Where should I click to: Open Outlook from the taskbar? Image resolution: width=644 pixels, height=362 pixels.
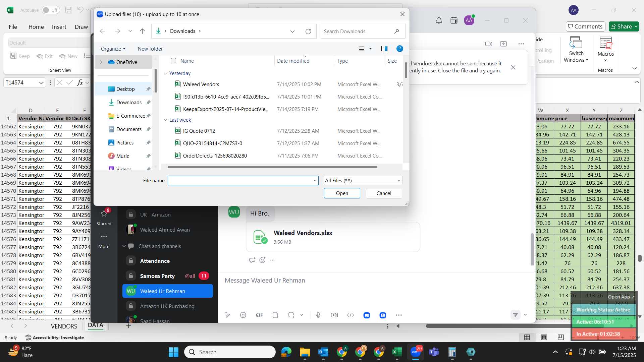pos(323,352)
